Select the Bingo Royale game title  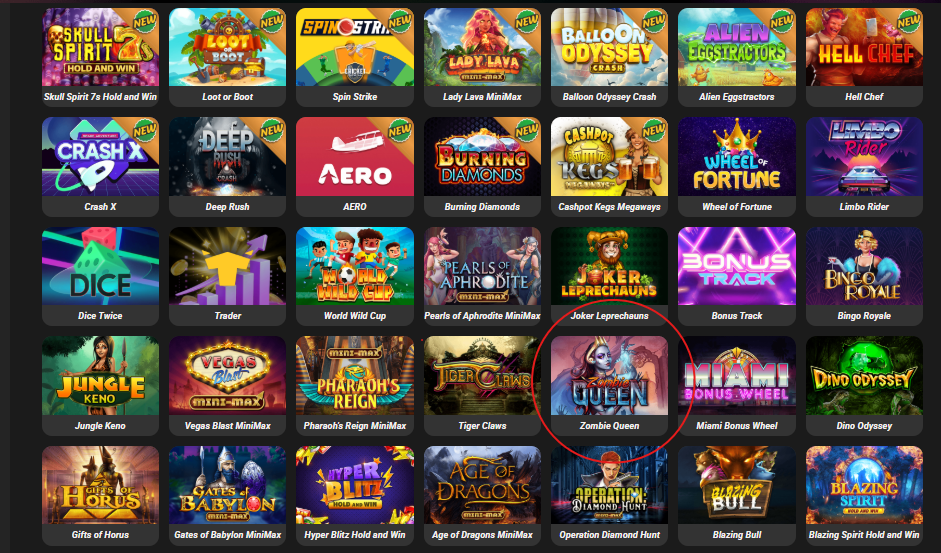(864, 316)
